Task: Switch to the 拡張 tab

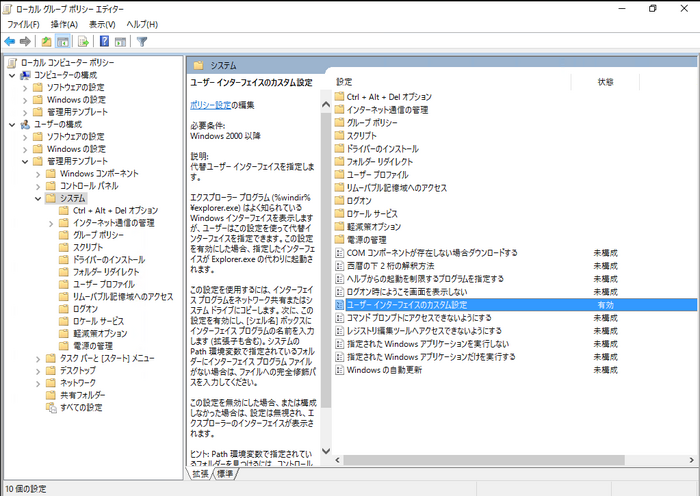Action: click(x=201, y=474)
